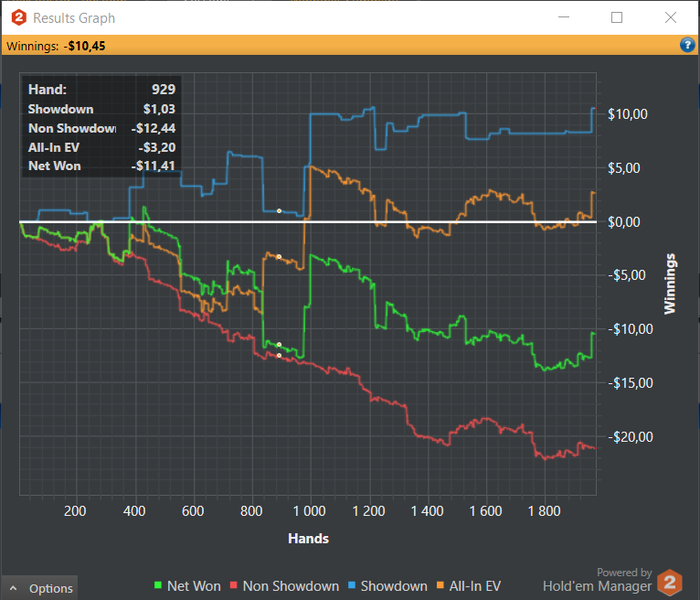Maximize the Results Graph window
Viewport: 700px width, 600px height.
click(617, 17)
